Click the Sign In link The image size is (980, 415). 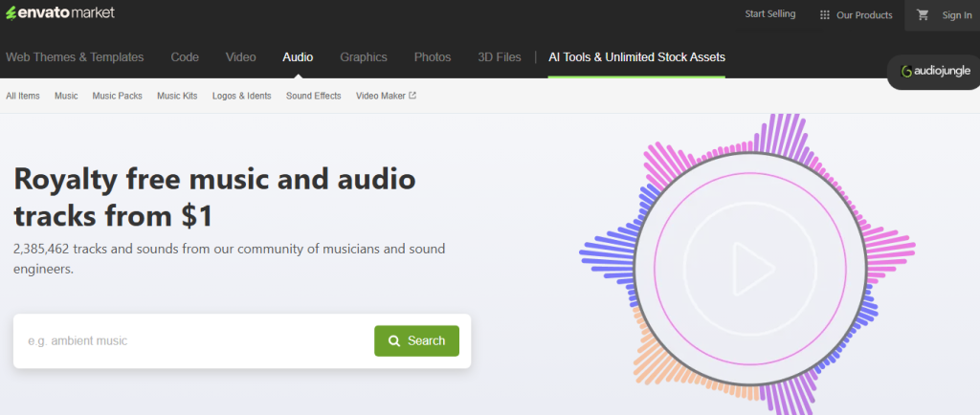957,15
